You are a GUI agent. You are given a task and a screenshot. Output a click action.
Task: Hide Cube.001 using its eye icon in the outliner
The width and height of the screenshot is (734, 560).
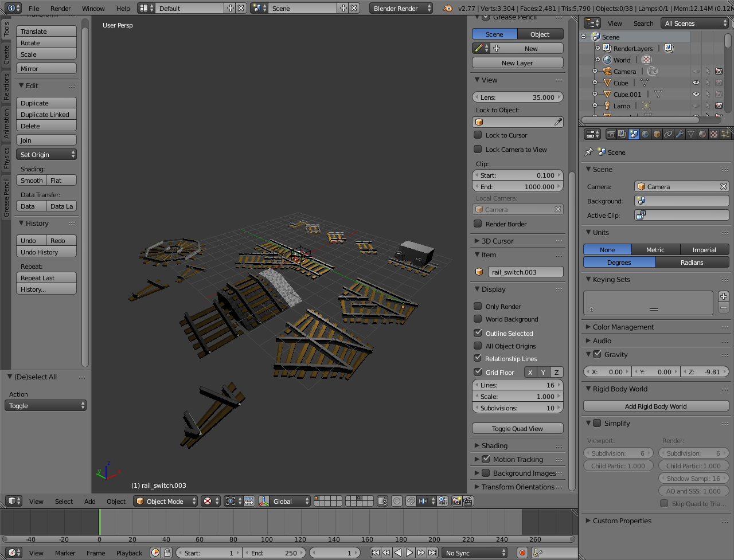[696, 95]
